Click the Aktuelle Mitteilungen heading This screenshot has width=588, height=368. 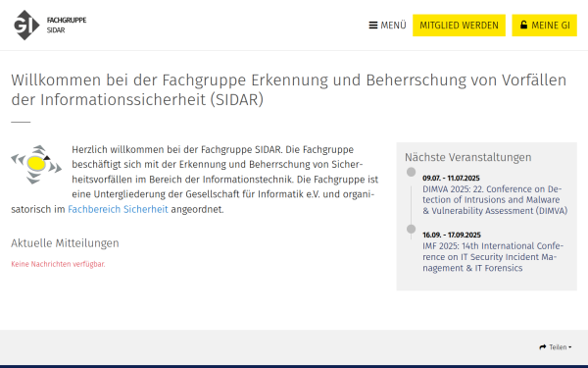pyautogui.click(x=65, y=243)
